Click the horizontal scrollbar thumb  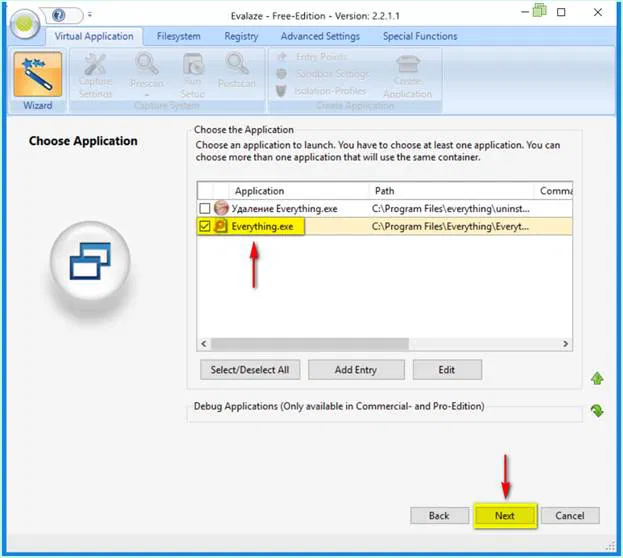click(310, 344)
